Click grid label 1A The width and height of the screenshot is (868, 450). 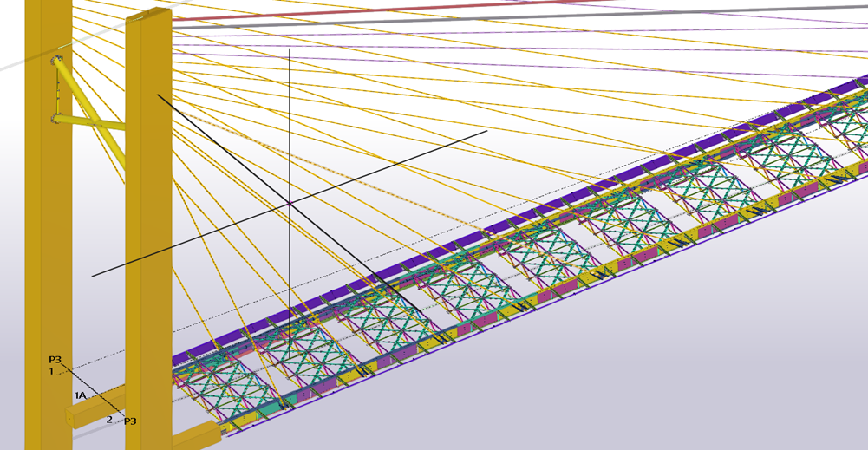coord(80,395)
